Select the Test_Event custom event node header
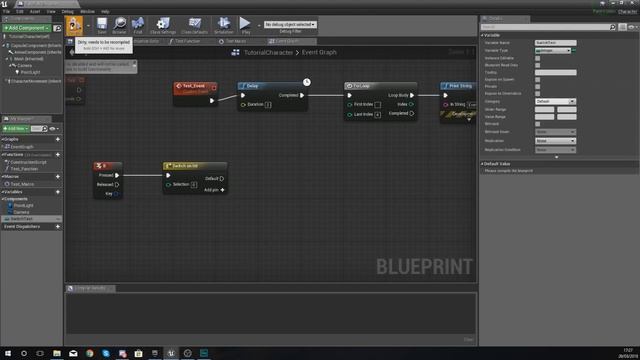640x360 pixels. click(x=195, y=88)
